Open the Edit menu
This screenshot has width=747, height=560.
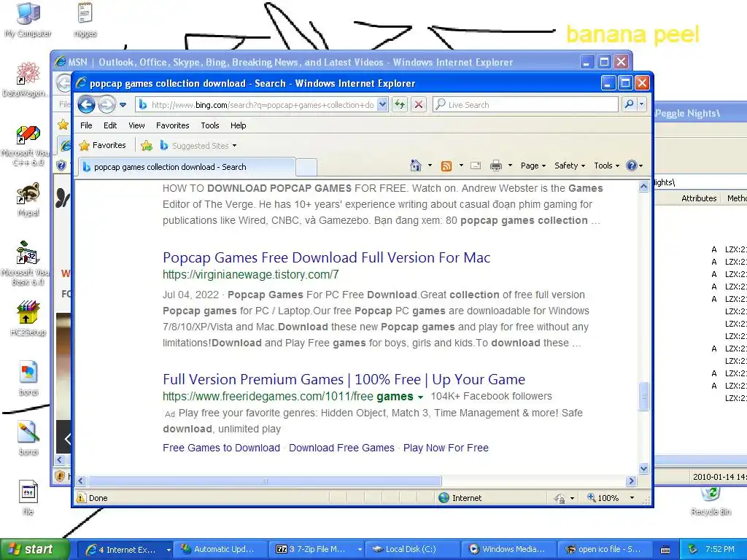[x=110, y=125]
